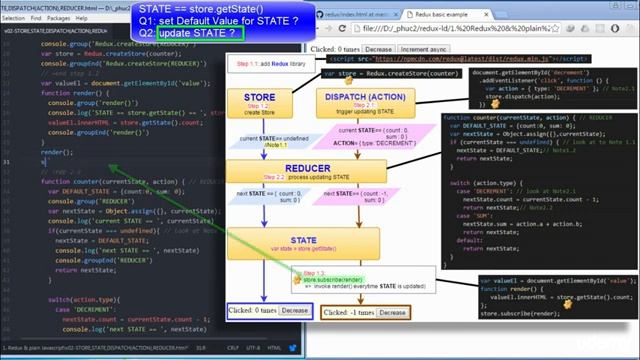Viewport: 640px width, 360px height.
Task: Open the Packages menu in Atom
Action: 58,18
